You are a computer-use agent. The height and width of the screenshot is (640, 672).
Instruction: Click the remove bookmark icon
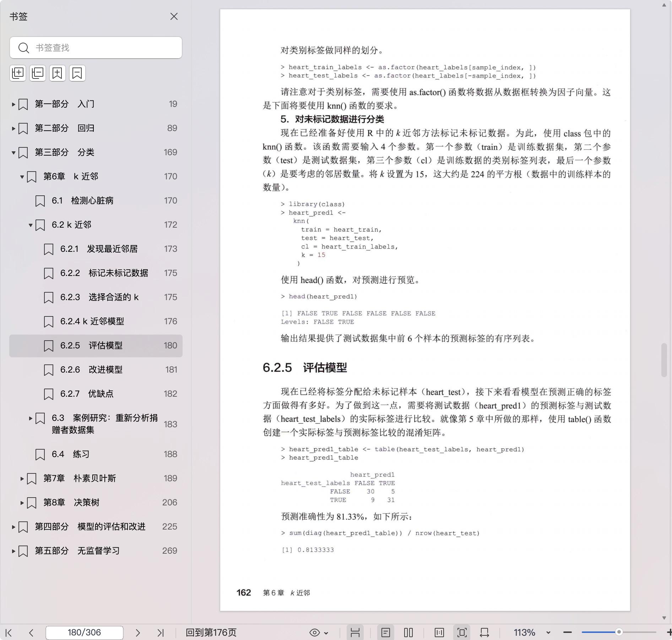(77, 73)
